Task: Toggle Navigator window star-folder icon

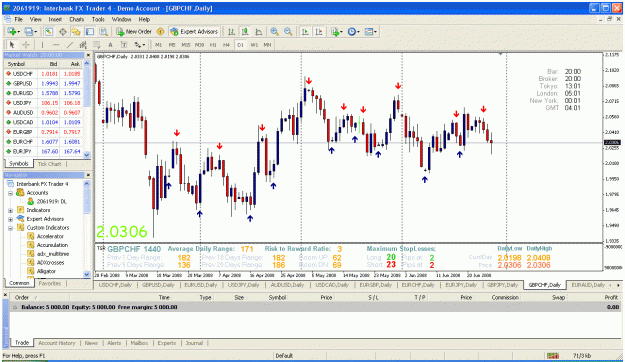Action: 76,31
